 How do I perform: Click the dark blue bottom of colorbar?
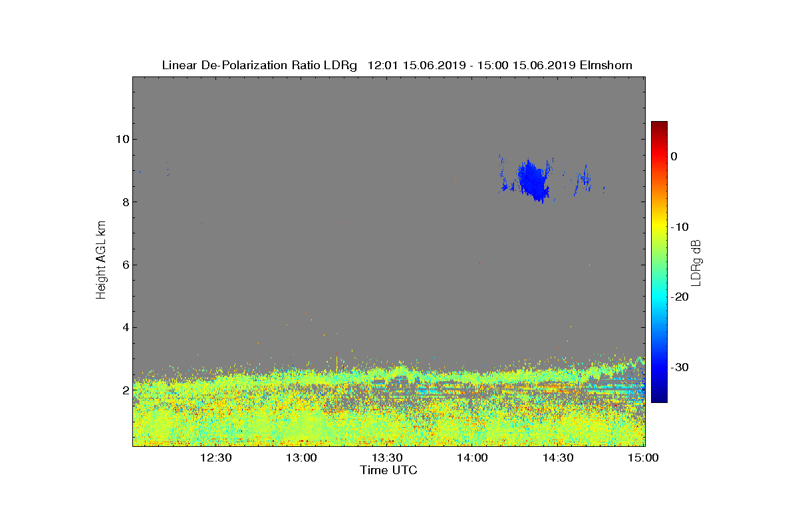coord(659,398)
